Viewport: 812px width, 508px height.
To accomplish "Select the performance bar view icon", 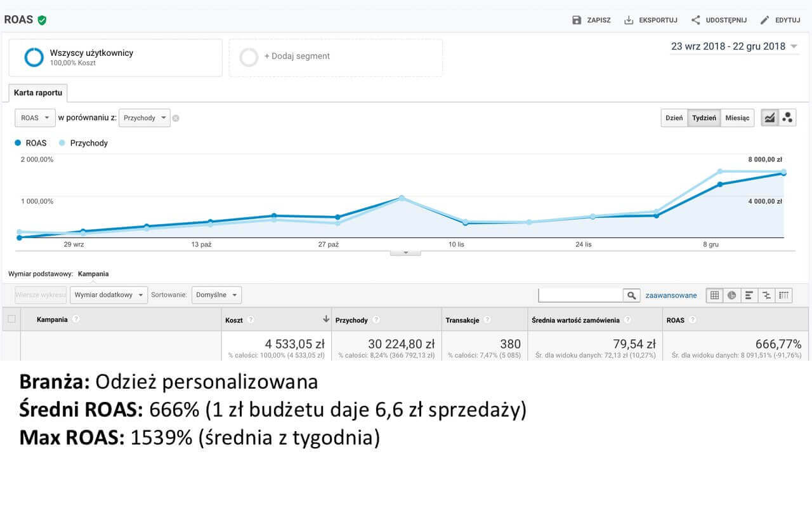I will tap(749, 295).
